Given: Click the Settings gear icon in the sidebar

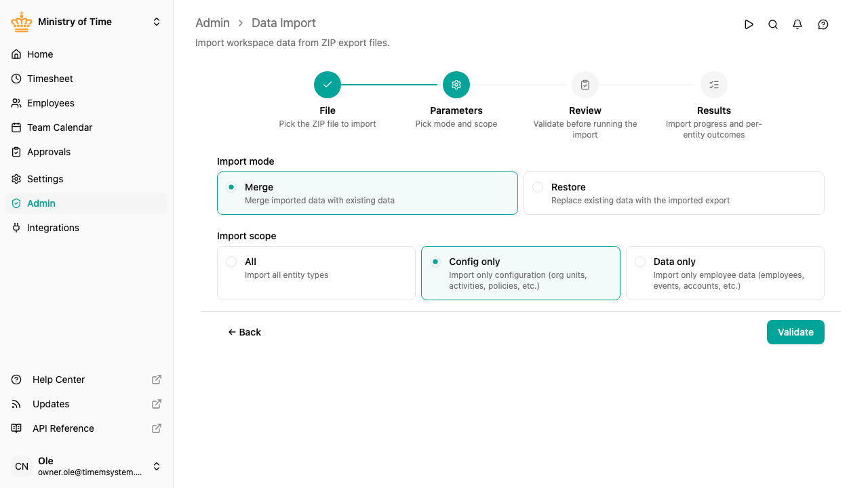Looking at the screenshot, I should [x=16, y=179].
